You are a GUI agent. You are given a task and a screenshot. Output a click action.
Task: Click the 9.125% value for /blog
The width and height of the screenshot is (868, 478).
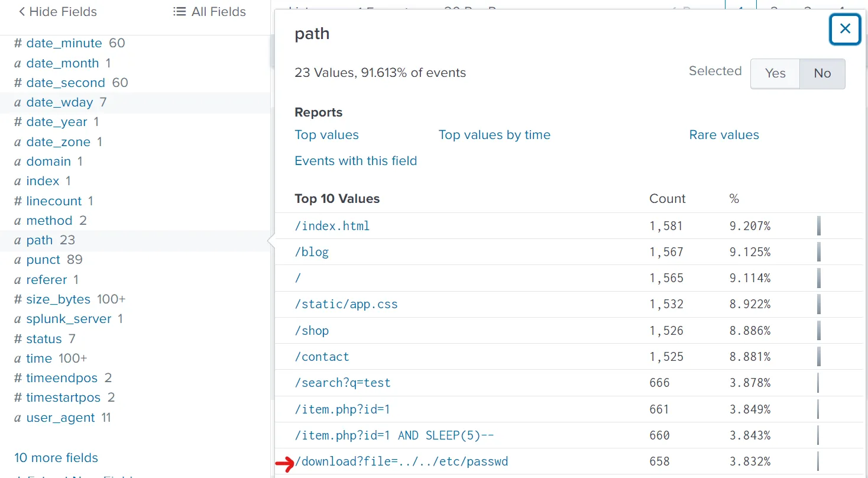(x=750, y=252)
